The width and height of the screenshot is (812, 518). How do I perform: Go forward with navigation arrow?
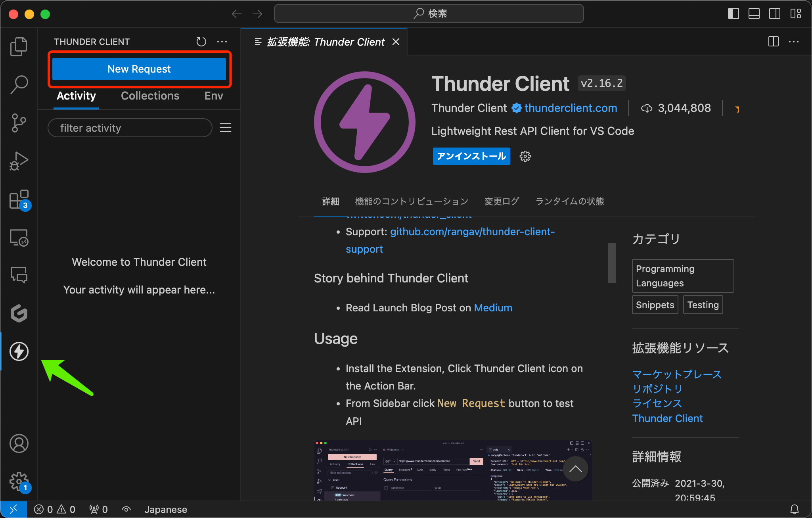click(257, 14)
